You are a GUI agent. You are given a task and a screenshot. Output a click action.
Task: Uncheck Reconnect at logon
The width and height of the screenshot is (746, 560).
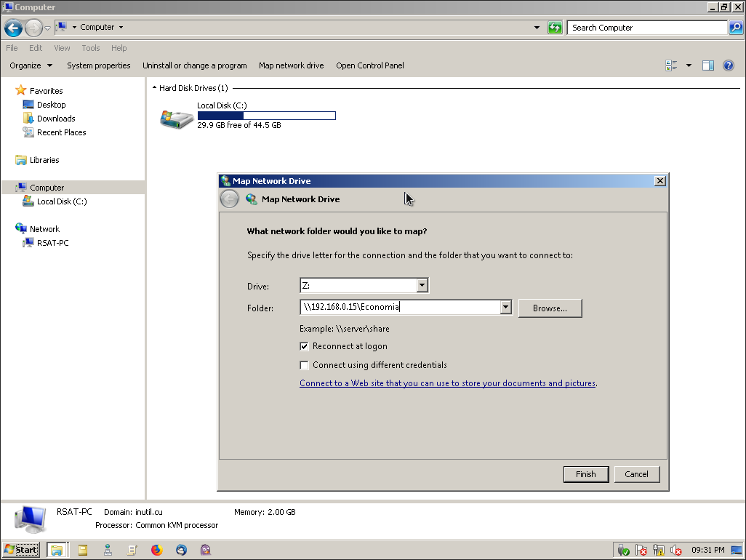304,346
